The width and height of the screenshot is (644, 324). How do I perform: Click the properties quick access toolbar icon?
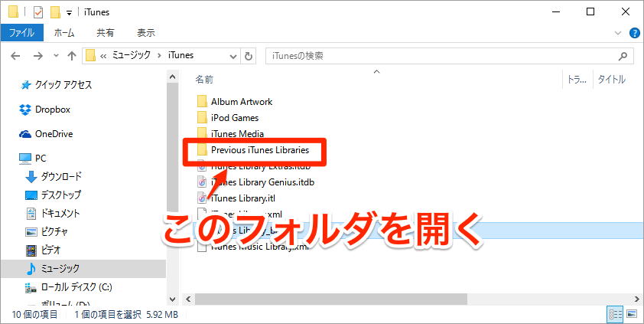point(38,12)
